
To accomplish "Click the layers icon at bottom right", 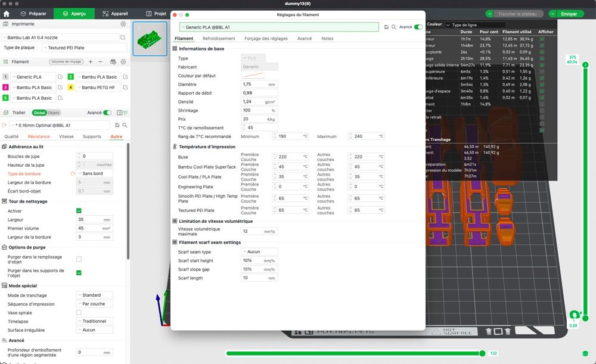I will tap(585, 354).
